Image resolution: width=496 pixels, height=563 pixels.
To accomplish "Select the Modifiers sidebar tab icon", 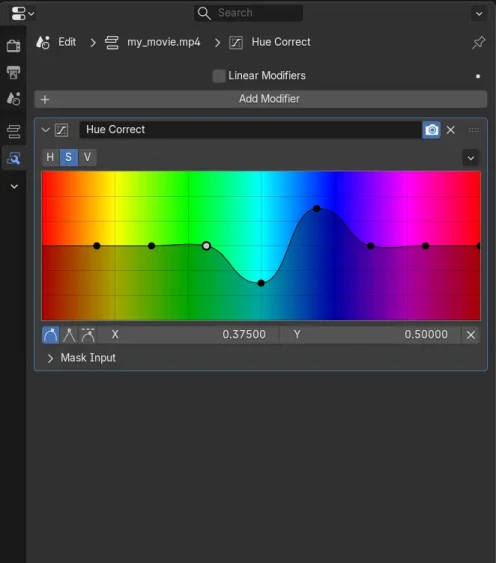I will [13, 158].
